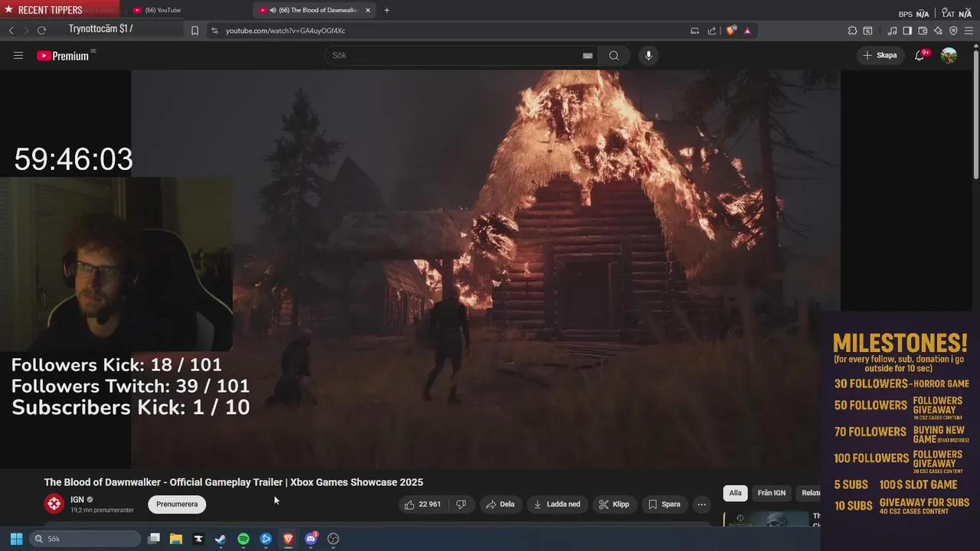Like the video showing 22 961

[423, 504]
